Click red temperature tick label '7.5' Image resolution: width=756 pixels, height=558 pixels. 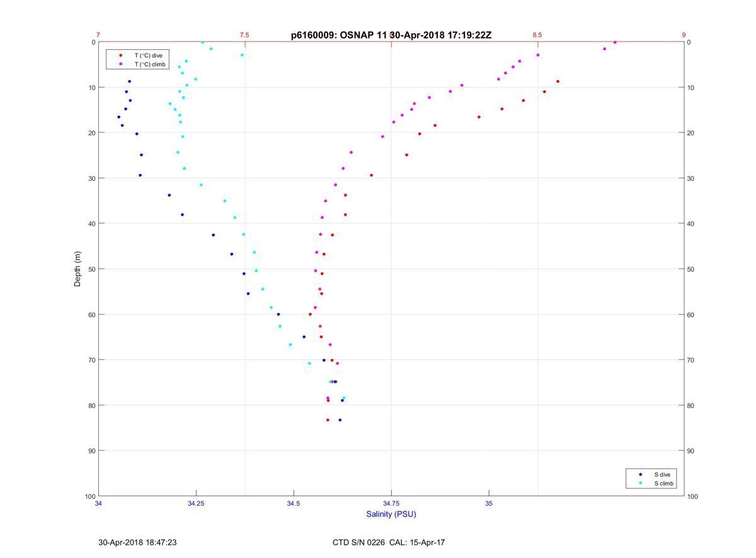244,35
